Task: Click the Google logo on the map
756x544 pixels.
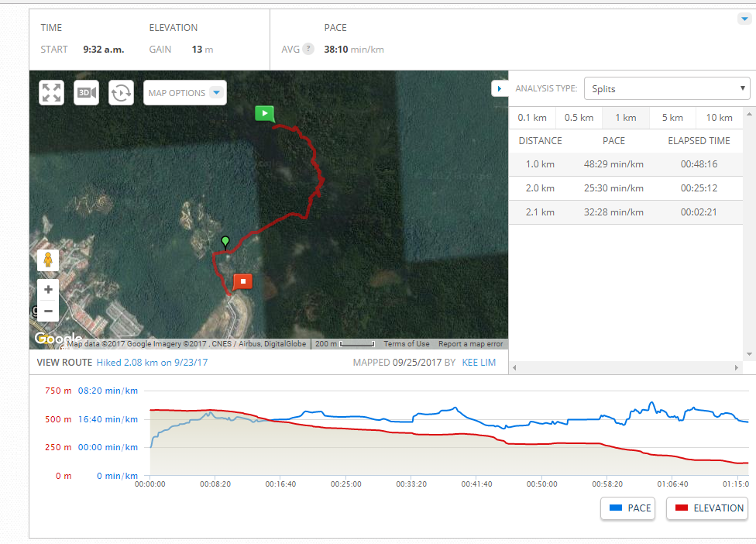Action: coord(59,339)
